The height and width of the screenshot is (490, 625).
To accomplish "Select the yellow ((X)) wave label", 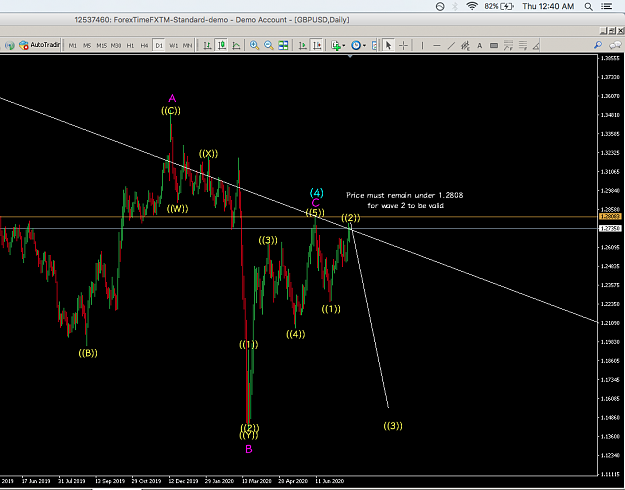I will tap(208, 154).
